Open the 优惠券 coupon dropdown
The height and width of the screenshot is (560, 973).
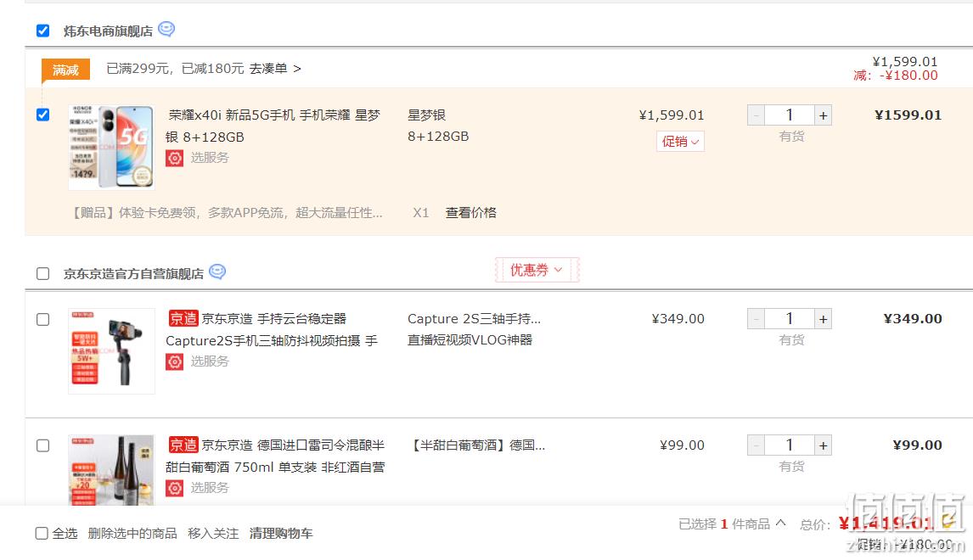[x=537, y=271]
